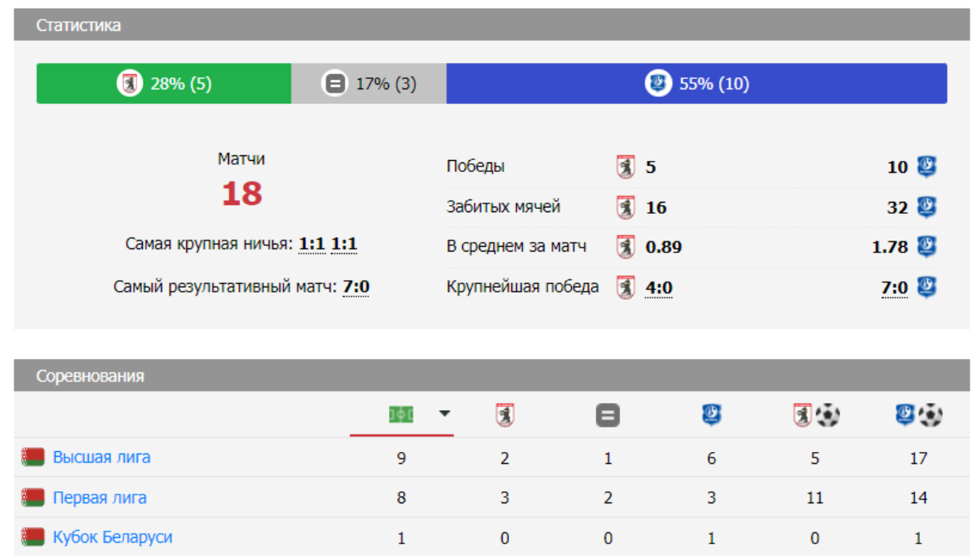Click red team crest in the Победы row
Screen dimensions: 980x560
(x=626, y=167)
